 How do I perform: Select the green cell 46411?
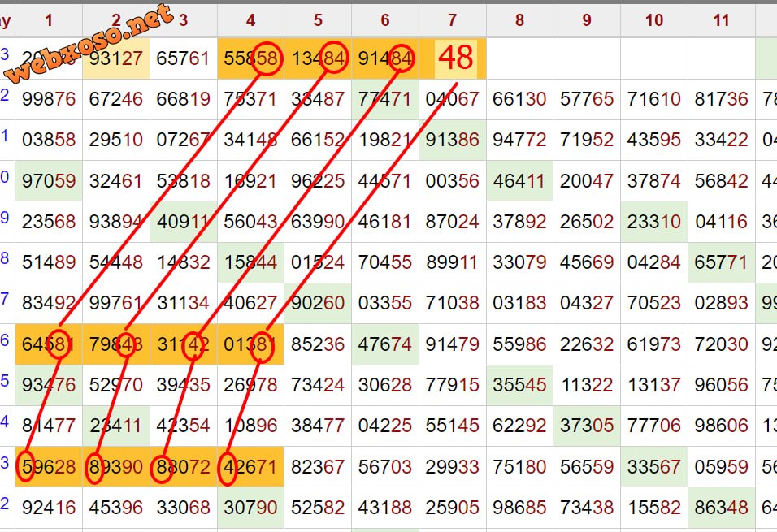click(x=519, y=181)
